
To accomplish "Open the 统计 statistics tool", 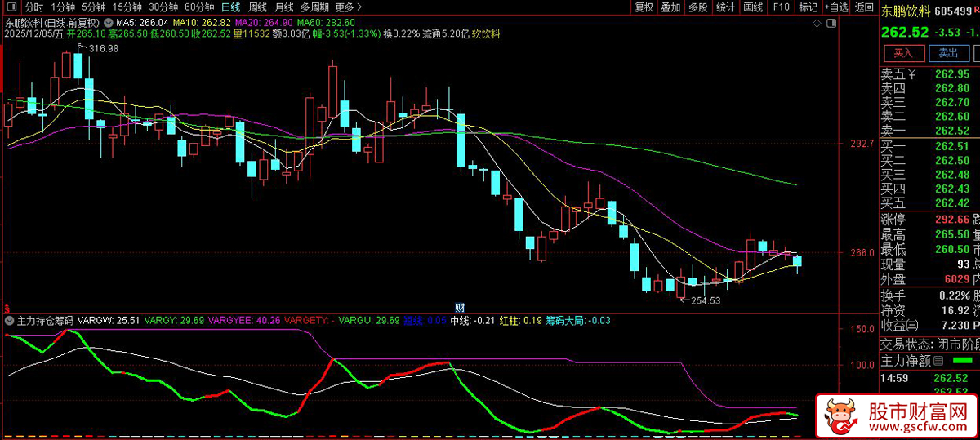I will [x=724, y=7].
